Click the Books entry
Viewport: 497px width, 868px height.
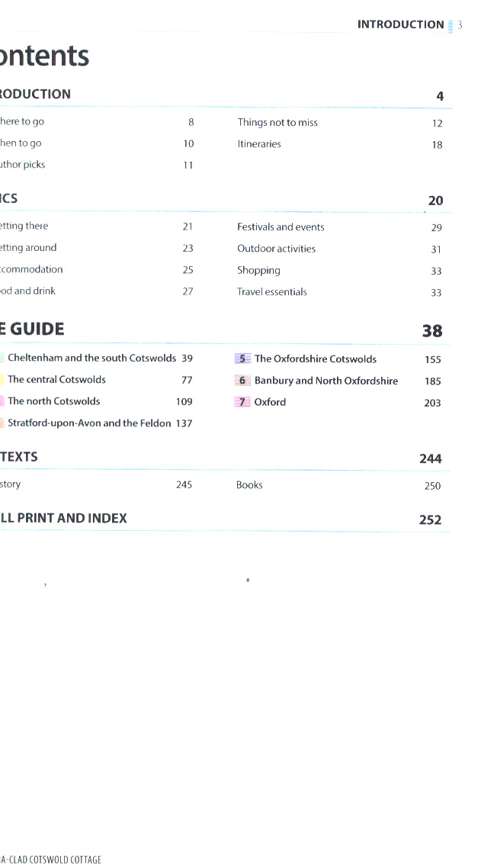(249, 485)
